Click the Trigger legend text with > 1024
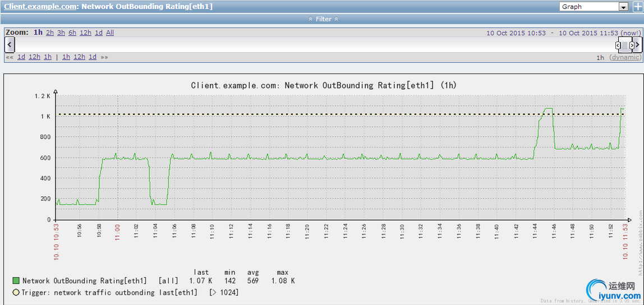 coord(130,292)
